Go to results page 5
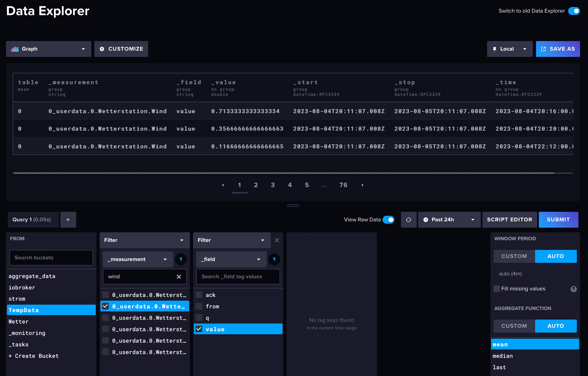The width and height of the screenshot is (588, 376). tap(307, 185)
